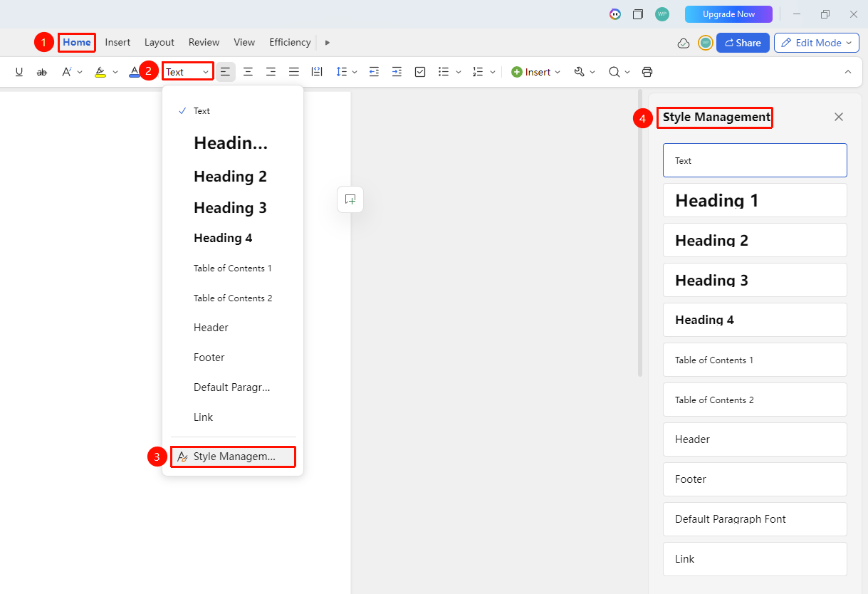Click the text highlight color icon

tap(100, 72)
